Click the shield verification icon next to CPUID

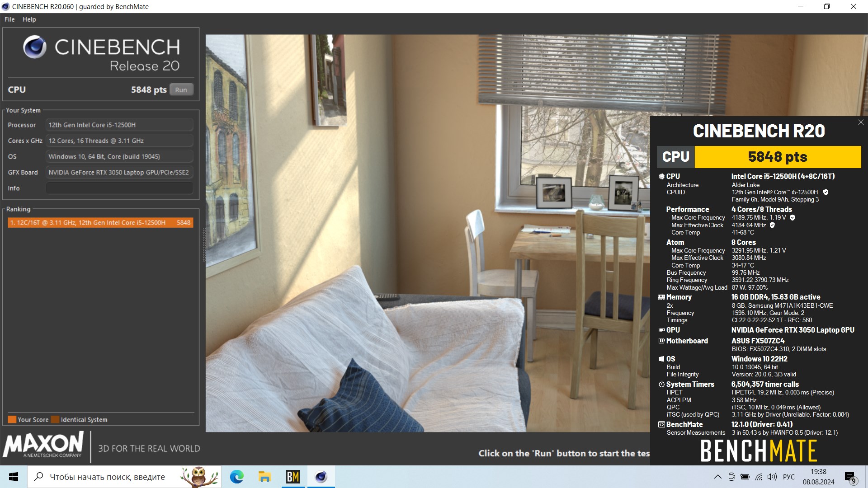tap(826, 192)
